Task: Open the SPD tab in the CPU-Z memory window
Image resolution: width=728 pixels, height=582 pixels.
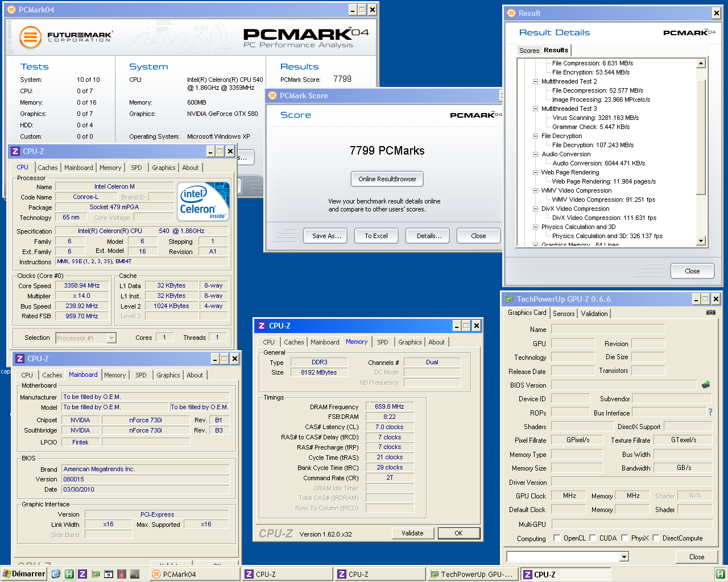Action: tap(383, 342)
